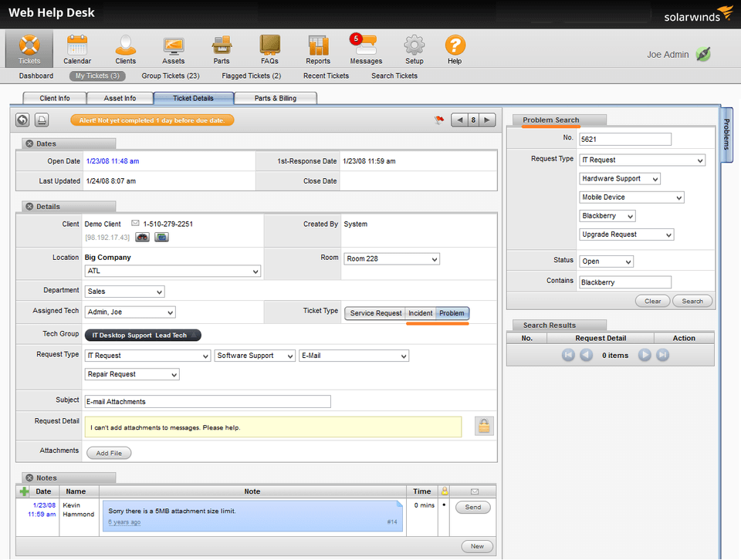Image resolution: width=741 pixels, height=560 pixels.
Task: Open Group Tickets (23)
Action: [x=171, y=76]
